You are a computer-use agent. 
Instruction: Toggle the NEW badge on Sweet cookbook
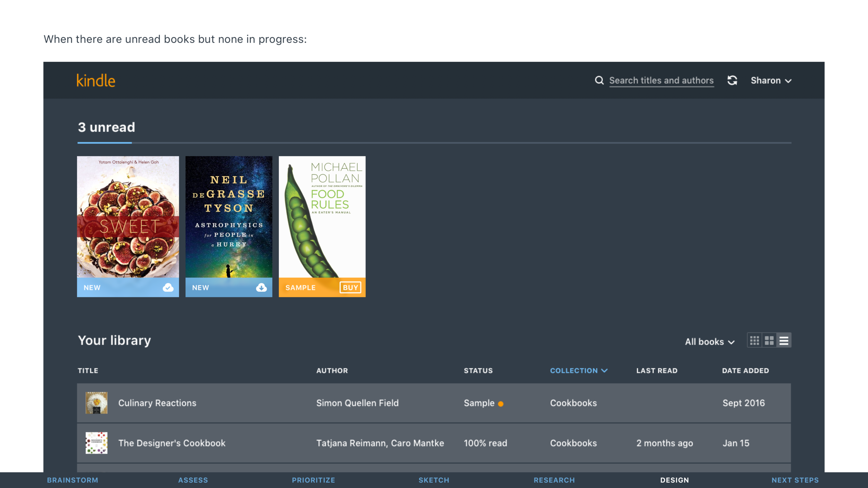(92, 287)
